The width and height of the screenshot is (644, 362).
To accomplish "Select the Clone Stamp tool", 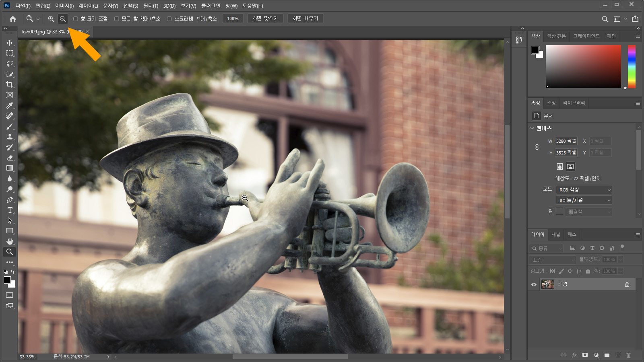I will point(10,137).
